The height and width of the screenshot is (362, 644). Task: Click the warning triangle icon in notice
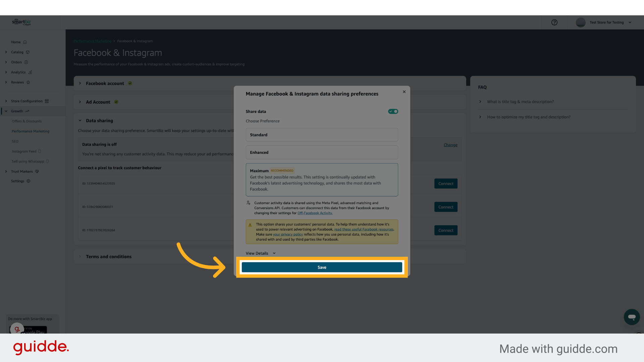(250, 225)
